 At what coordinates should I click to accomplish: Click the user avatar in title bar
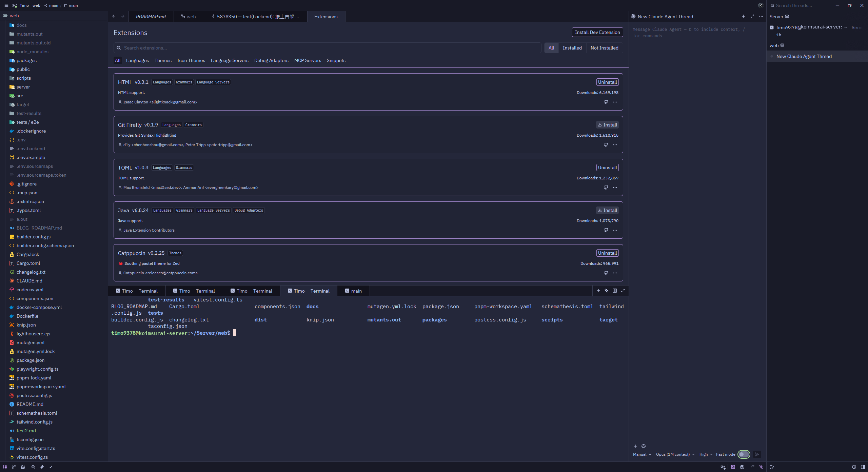[x=761, y=5]
